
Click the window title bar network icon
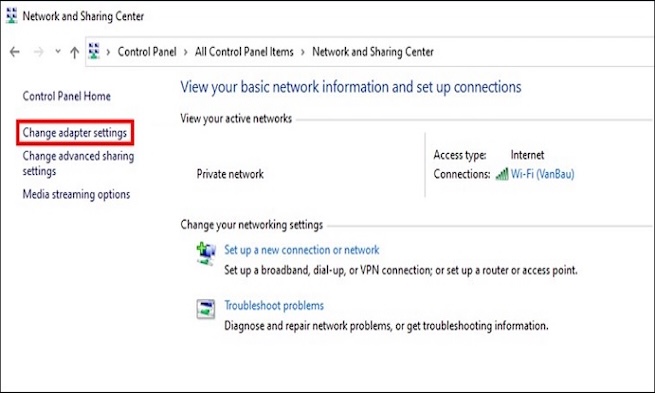(11, 16)
